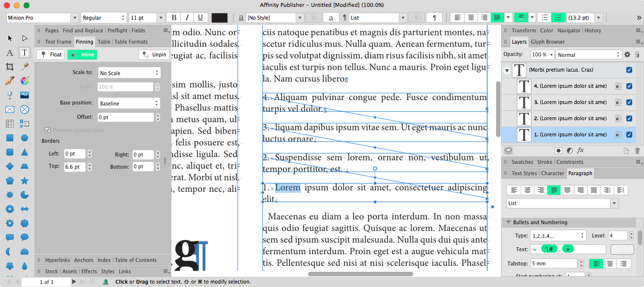
Task: Toggle numbered list in toolbar
Action: click(558, 18)
